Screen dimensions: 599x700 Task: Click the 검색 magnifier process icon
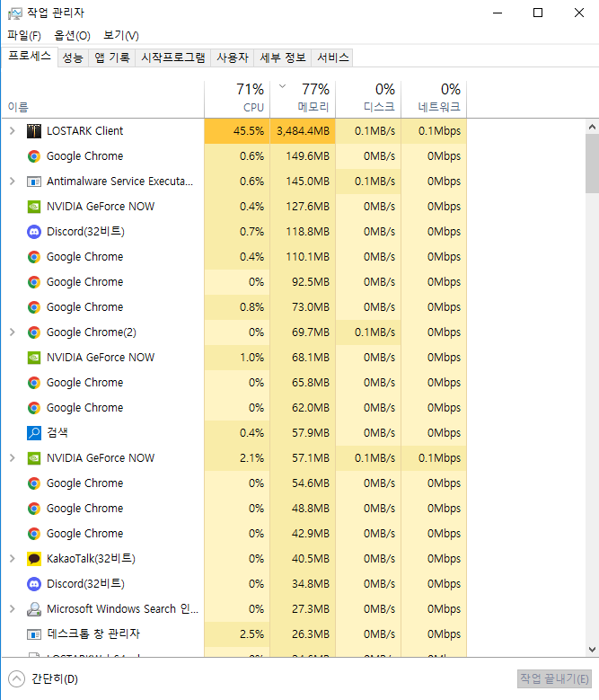coord(34,432)
